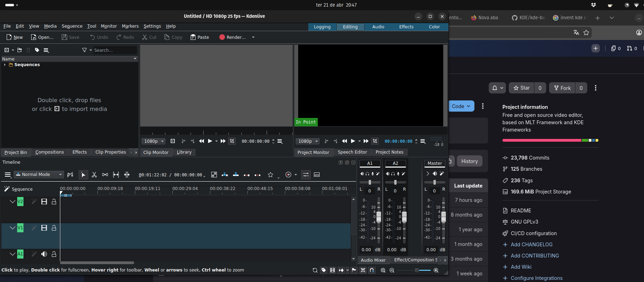
Task: Open the Normal Mode edit dropdown
Action: click(x=39, y=175)
